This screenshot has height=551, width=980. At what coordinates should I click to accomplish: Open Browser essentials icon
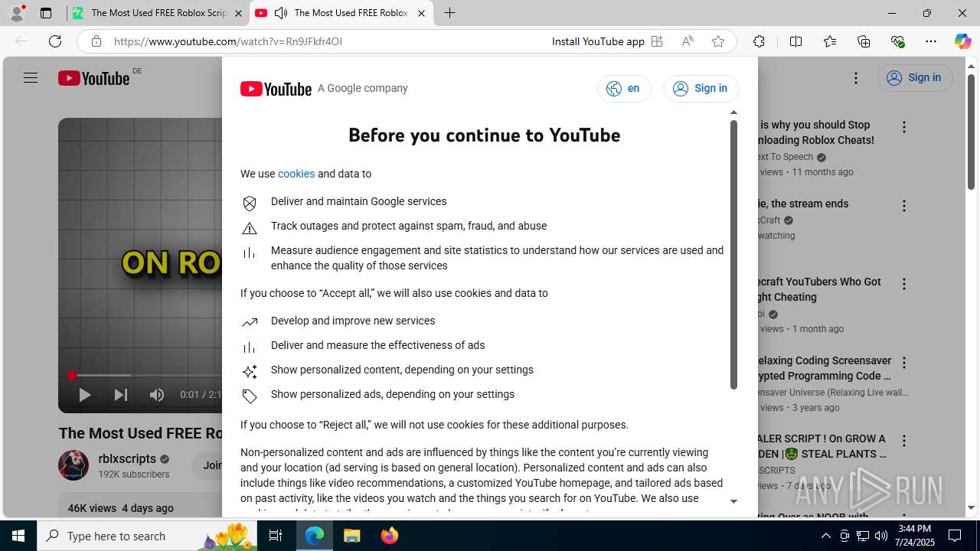(897, 41)
